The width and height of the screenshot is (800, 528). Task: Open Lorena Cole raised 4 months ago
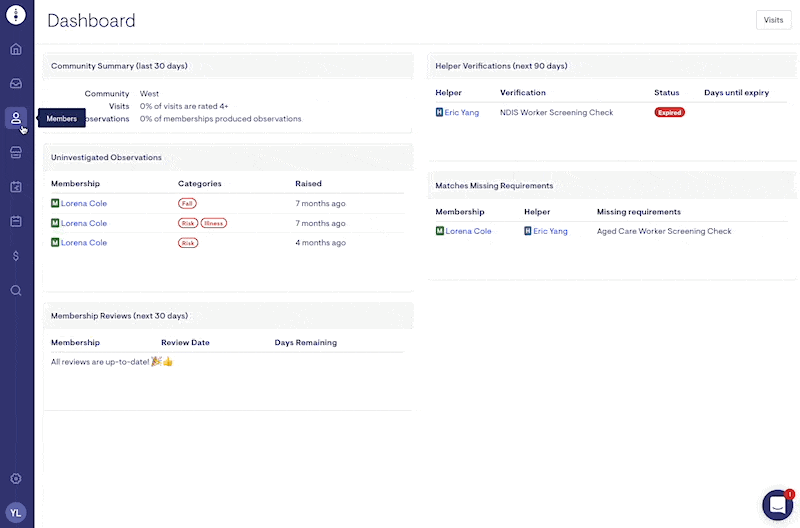point(83,243)
